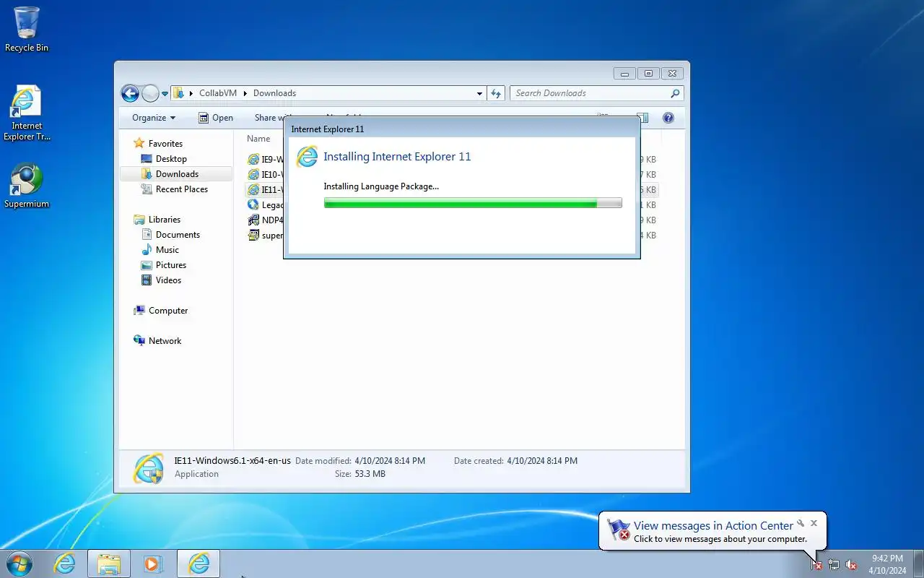Select Computer in the navigation pane
924x578 pixels.
pyautogui.click(x=168, y=311)
